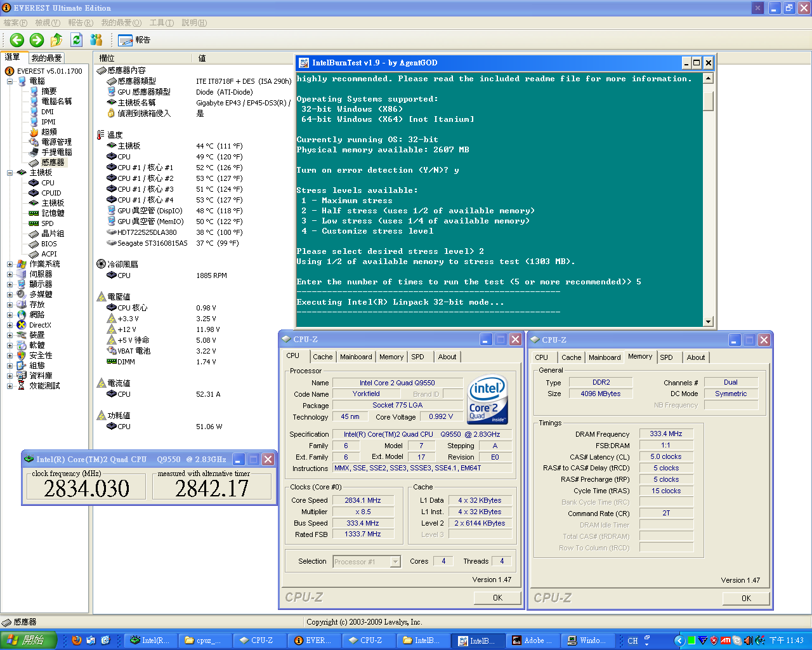
Task: Click the 開始 Start button
Action: point(29,640)
